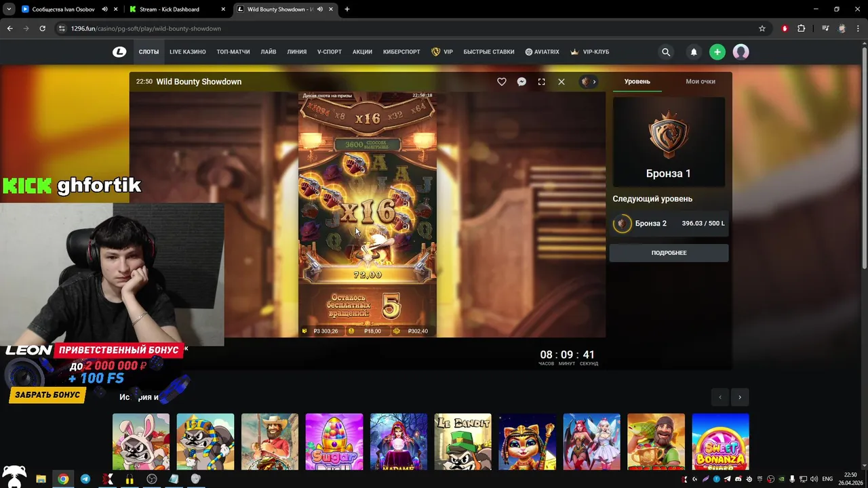Open the ТОП-МАТЧИ menu item

pos(233,52)
